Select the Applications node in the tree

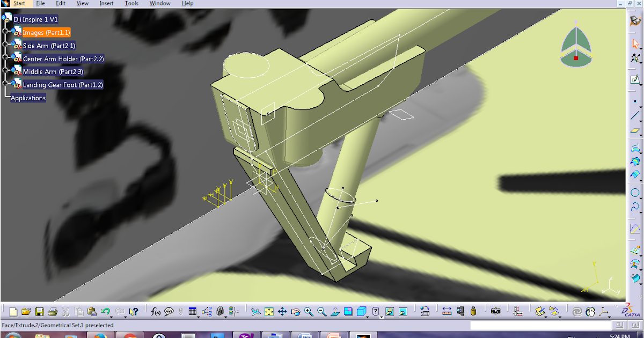click(x=28, y=98)
